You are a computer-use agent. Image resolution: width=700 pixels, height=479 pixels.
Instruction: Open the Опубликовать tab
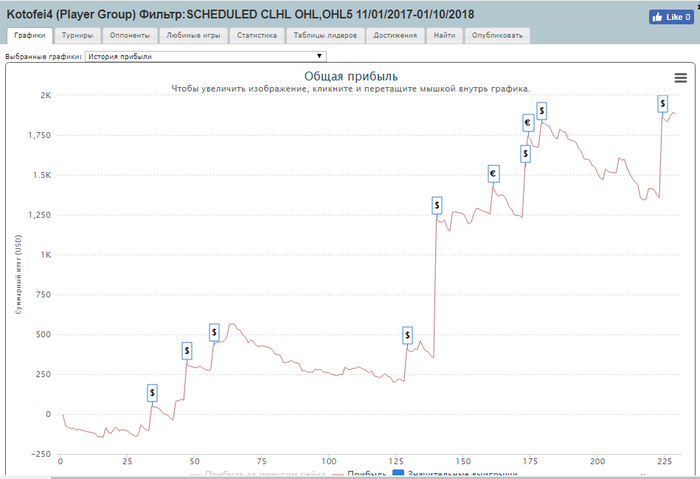point(497,35)
